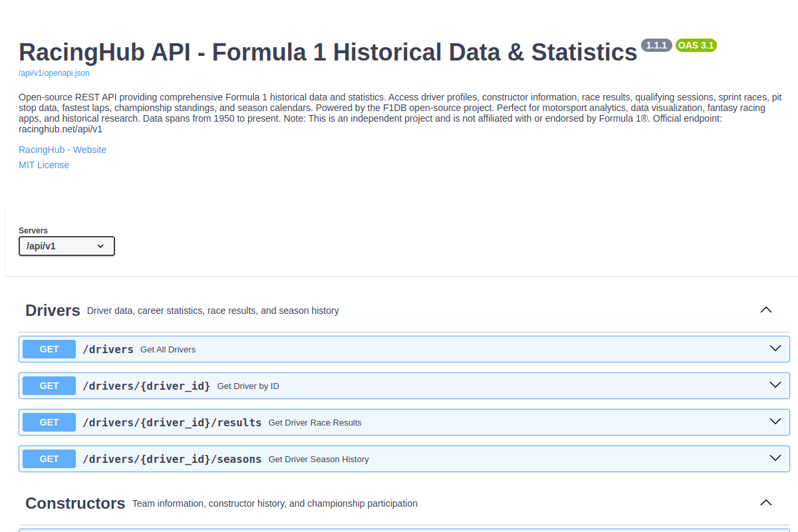Expand the Get Driver Season History arrow
This screenshot has width=798, height=532.
coord(775,458)
